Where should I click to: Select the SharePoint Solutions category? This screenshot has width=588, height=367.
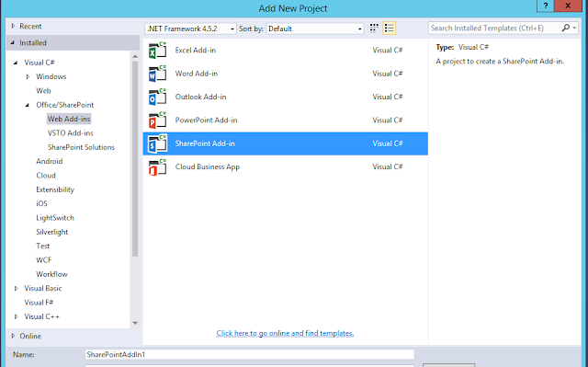(81, 147)
